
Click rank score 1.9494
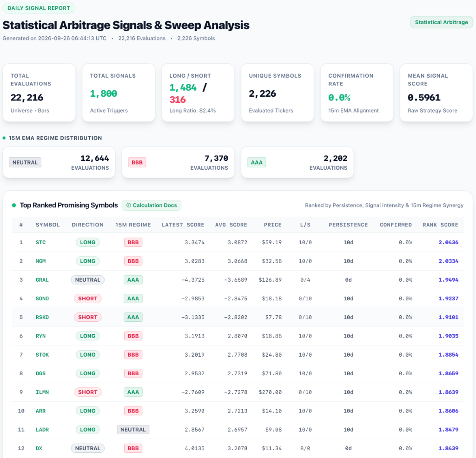pyautogui.click(x=449, y=280)
